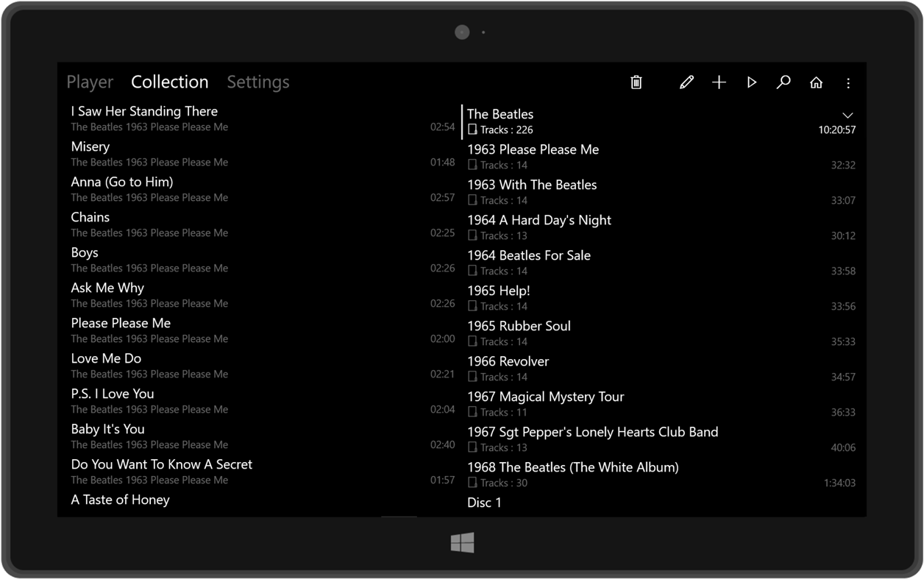Add new music using the plus icon
Screen dimensions: 924x579
[719, 82]
